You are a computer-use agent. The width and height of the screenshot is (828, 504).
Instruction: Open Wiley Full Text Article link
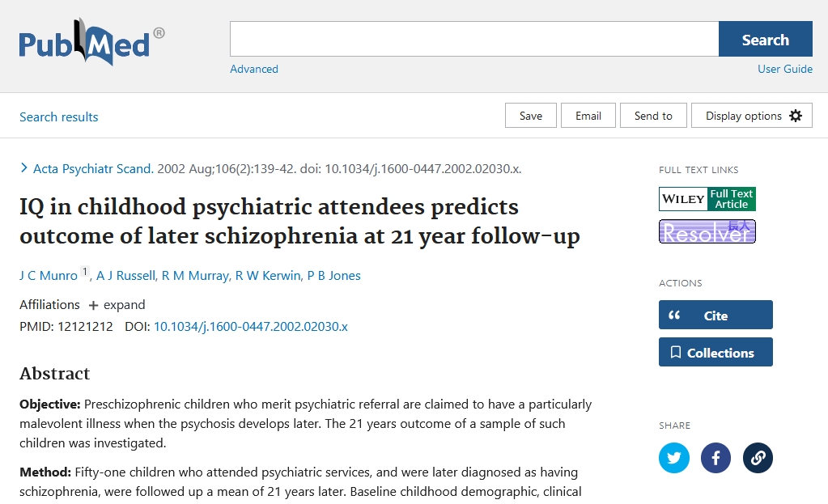pyautogui.click(x=707, y=199)
